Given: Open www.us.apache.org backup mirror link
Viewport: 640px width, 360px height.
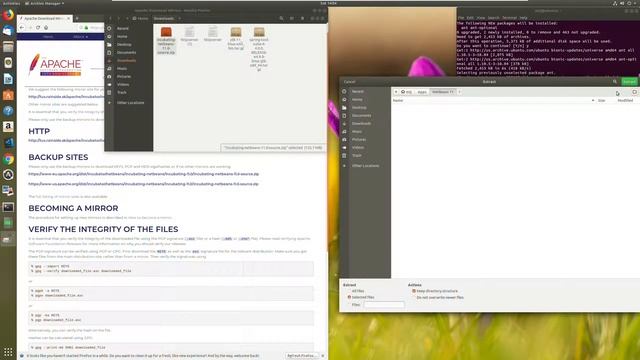Looking at the screenshot, I should (x=143, y=184).
